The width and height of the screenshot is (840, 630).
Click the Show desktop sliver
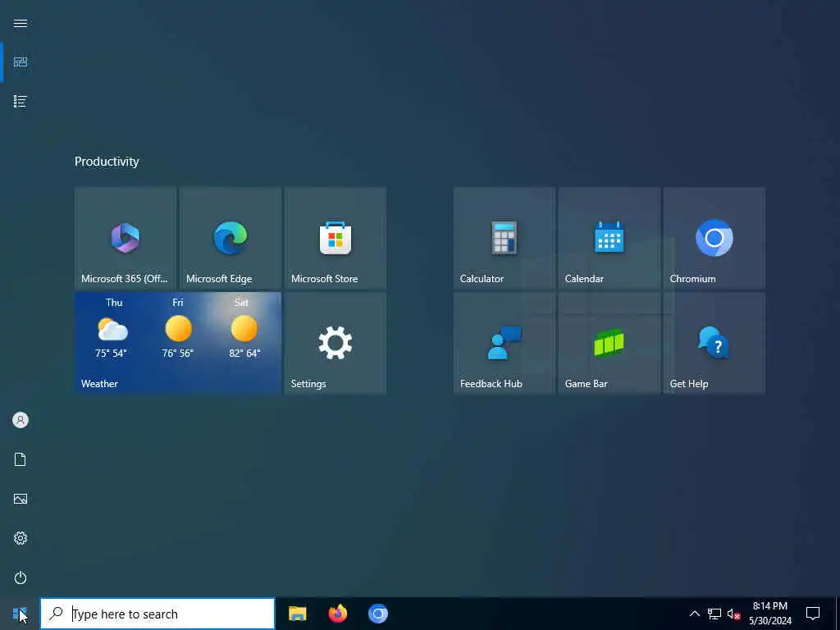point(838,614)
